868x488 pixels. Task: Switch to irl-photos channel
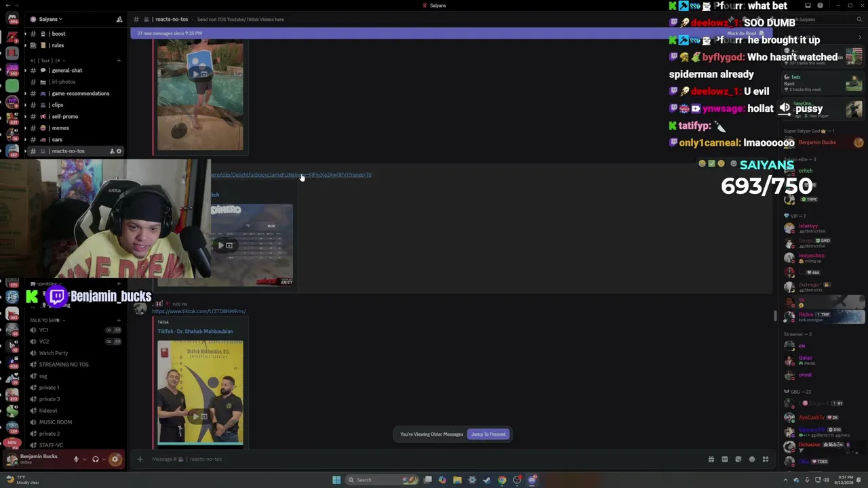[x=75, y=82]
